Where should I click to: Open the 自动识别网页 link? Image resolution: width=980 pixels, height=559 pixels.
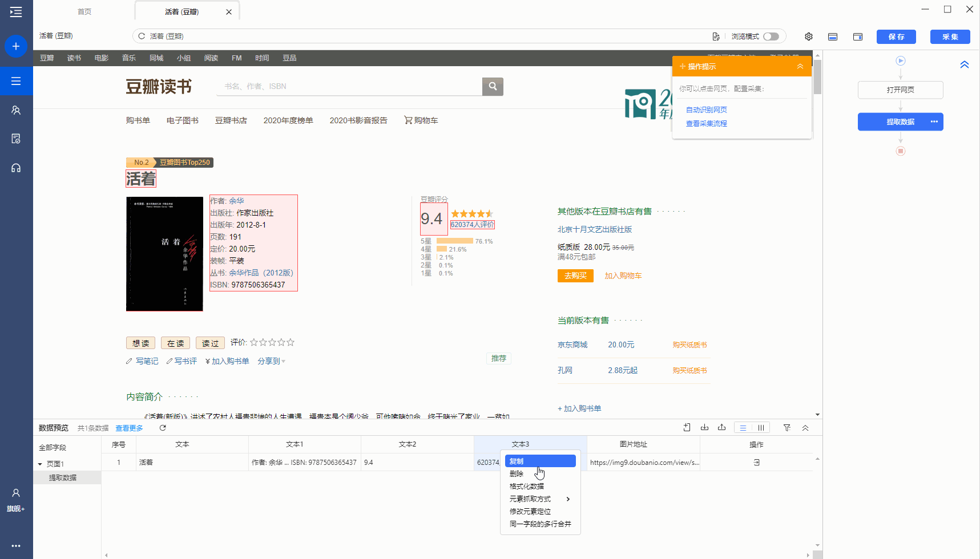click(x=706, y=109)
